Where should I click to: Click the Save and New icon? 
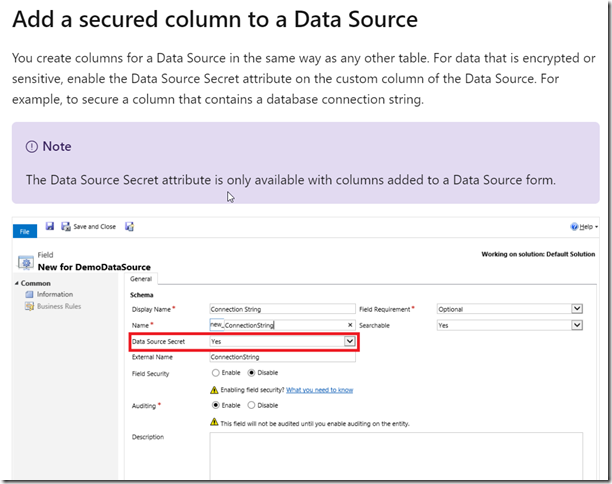(x=129, y=226)
